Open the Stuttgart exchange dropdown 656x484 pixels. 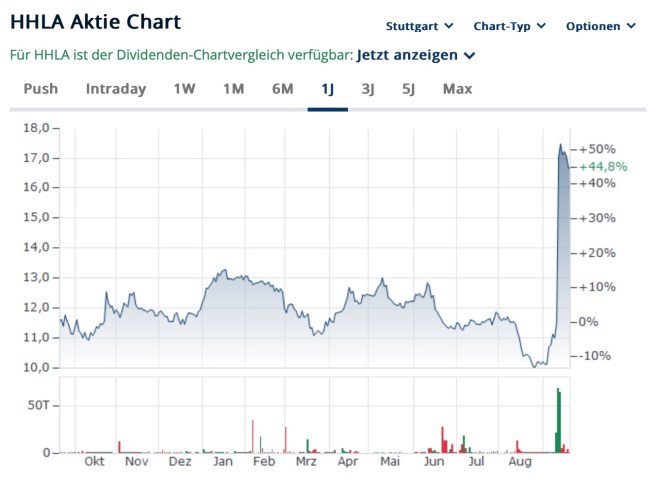[x=419, y=26]
